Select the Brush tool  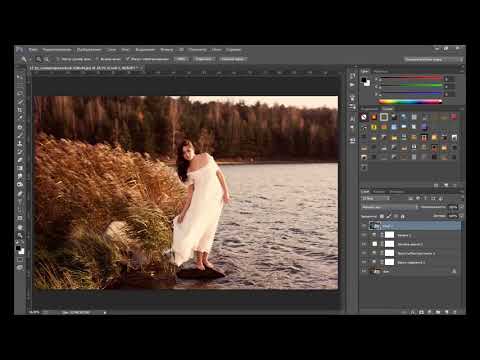20,135
